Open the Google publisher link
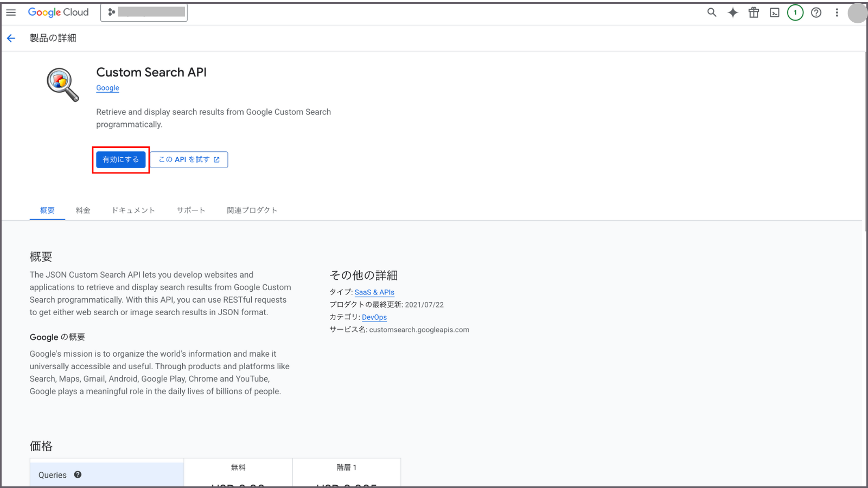 click(107, 88)
